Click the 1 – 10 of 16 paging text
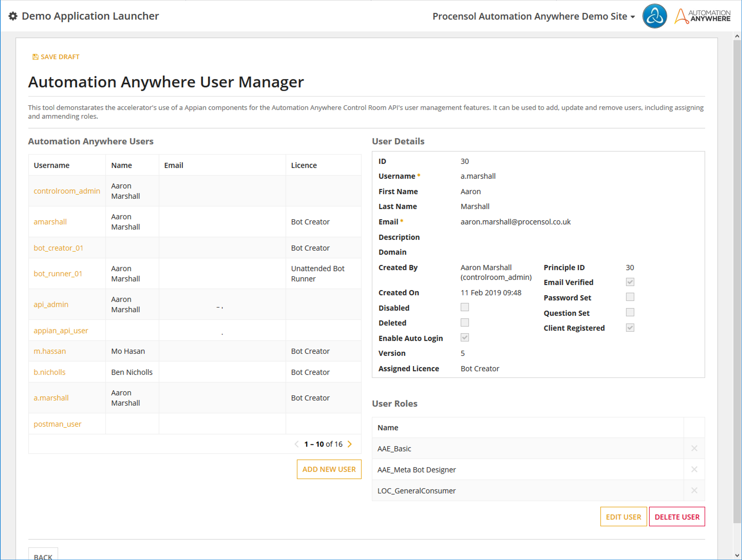Viewport: 742px width, 560px height. point(323,444)
